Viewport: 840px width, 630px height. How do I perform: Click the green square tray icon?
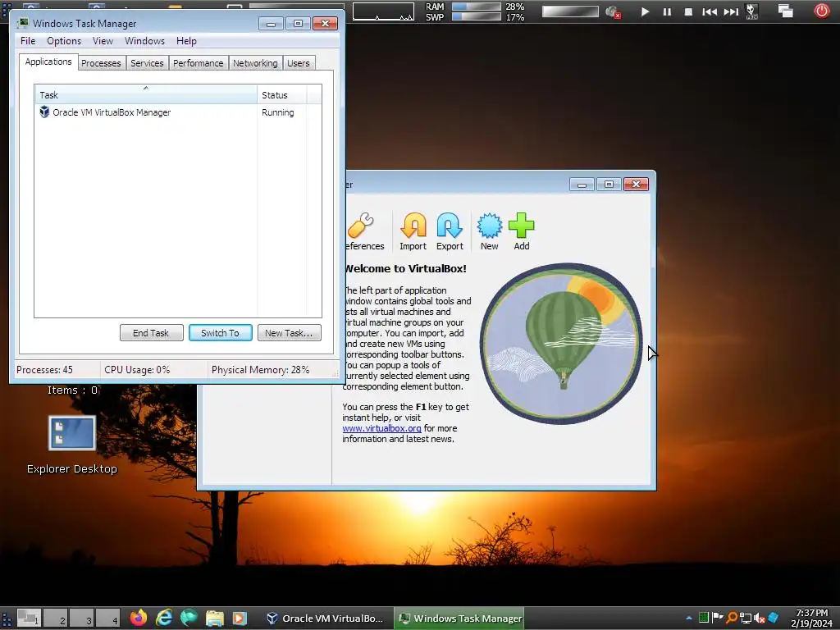coord(703,618)
